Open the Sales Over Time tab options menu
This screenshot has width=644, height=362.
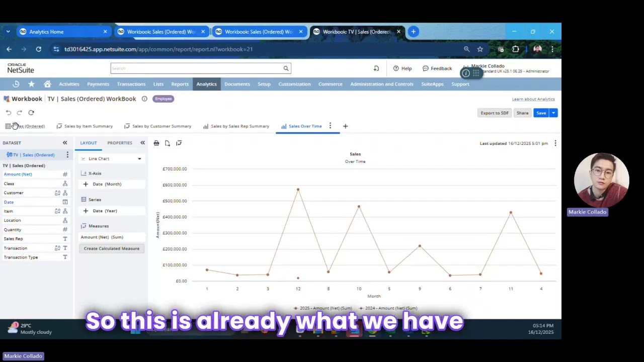click(x=330, y=126)
